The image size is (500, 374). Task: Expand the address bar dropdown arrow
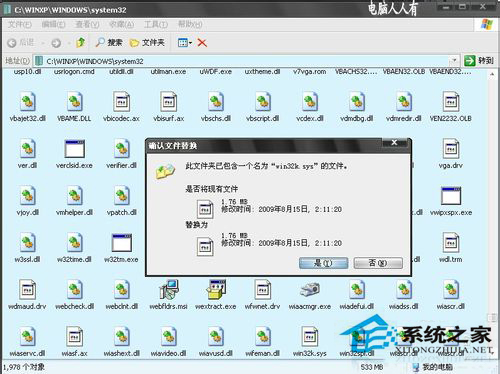click(x=454, y=61)
